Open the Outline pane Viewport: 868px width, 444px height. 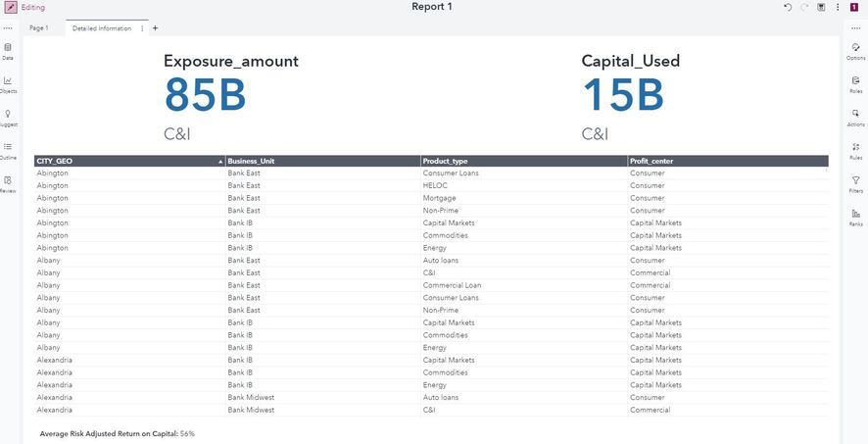pos(8,150)
